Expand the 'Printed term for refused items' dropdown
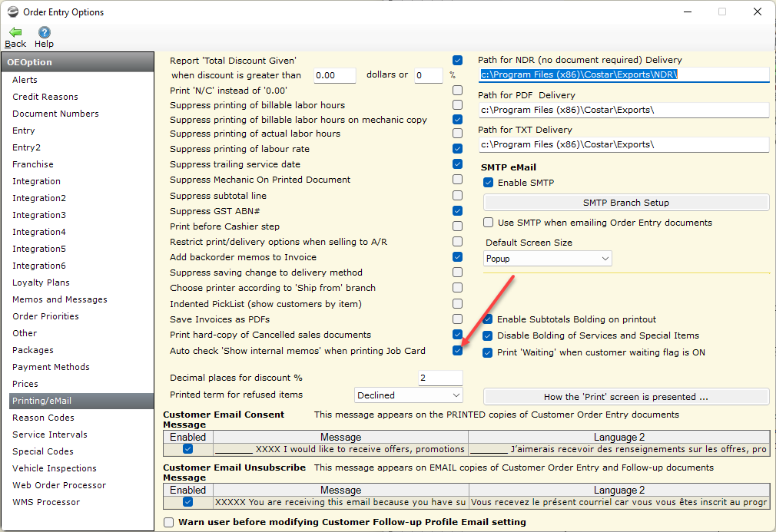 tap(409, 395)
